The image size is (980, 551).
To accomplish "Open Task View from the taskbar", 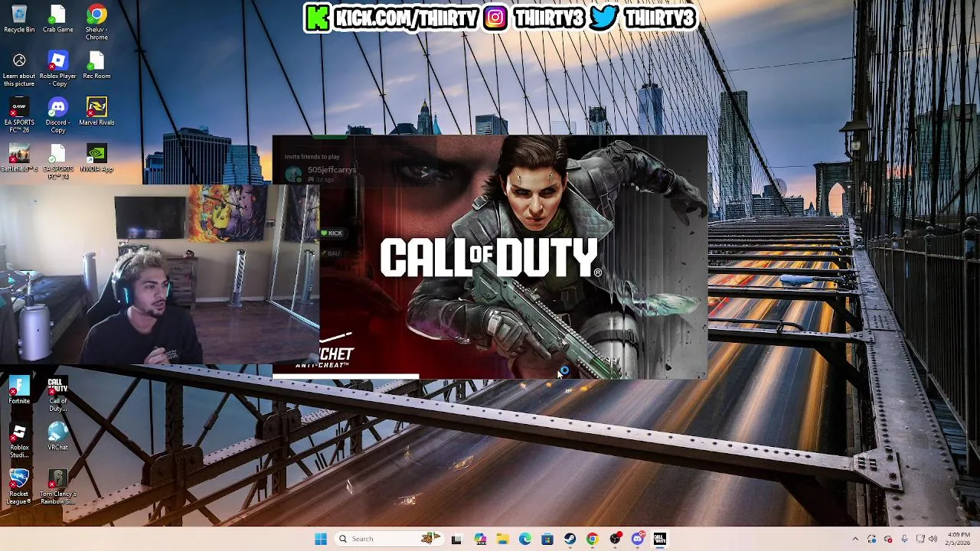I will (456, 539).
